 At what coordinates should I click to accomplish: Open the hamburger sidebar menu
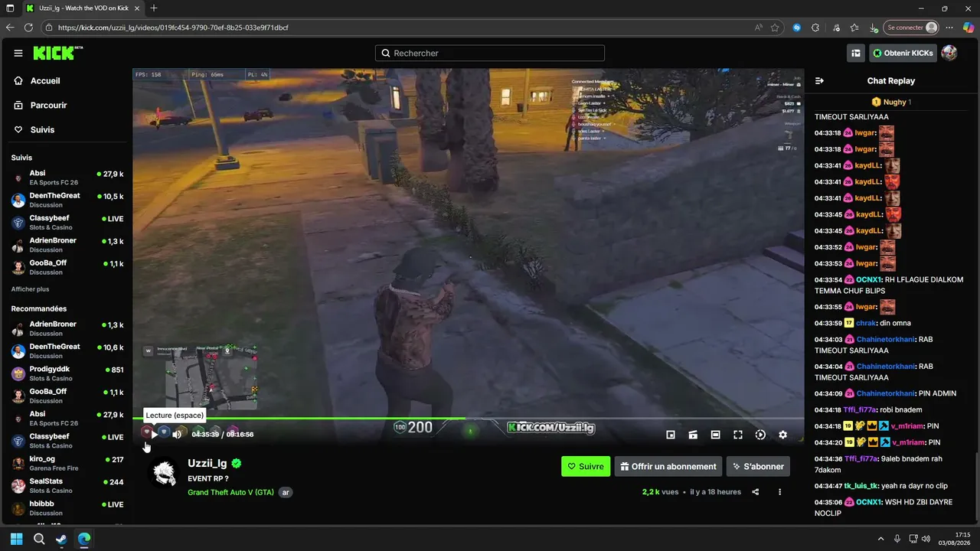point(18,53)
